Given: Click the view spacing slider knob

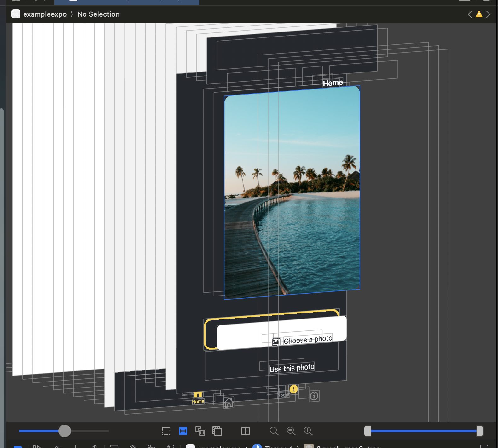Looking at the screenshot, I should 65,431.
